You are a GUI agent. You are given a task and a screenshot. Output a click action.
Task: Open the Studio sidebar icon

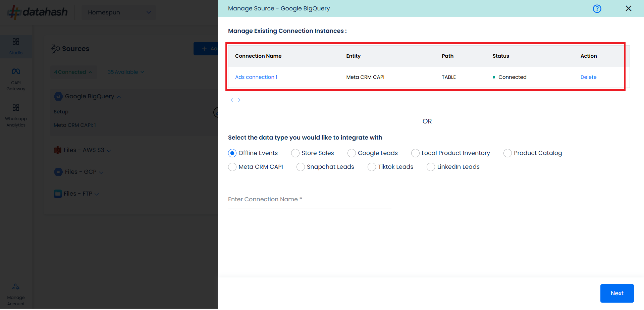(x=16, y=46)
